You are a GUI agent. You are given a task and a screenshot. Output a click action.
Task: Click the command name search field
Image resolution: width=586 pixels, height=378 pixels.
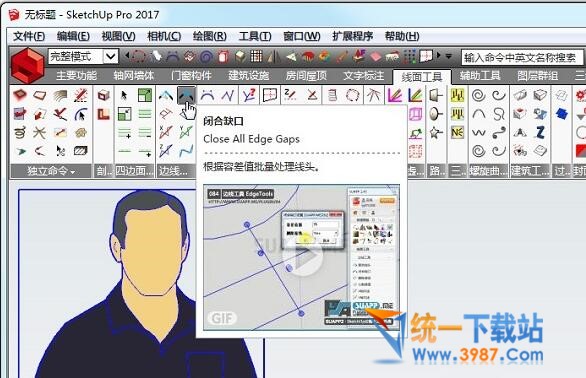pyautogui.click(x=522, y=58)
